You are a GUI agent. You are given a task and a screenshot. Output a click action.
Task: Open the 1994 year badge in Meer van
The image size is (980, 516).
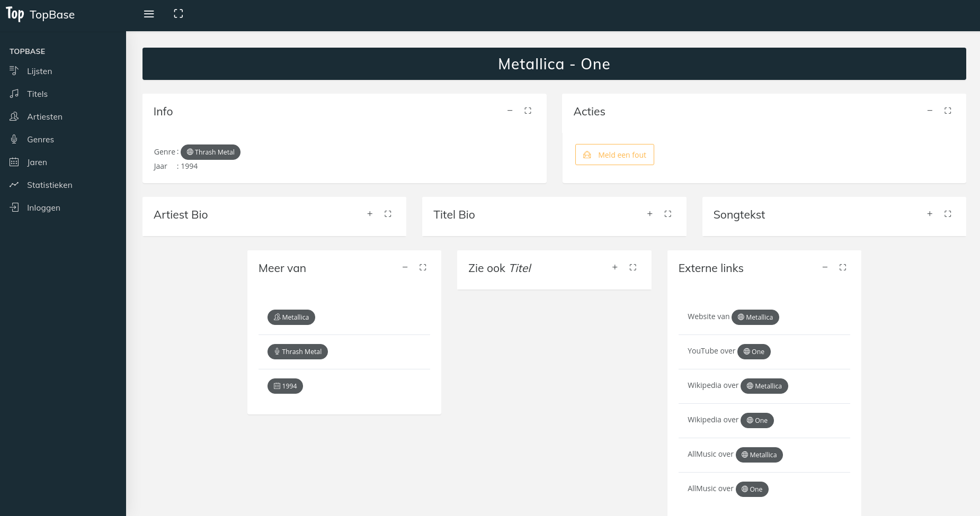tap(285, 386)
